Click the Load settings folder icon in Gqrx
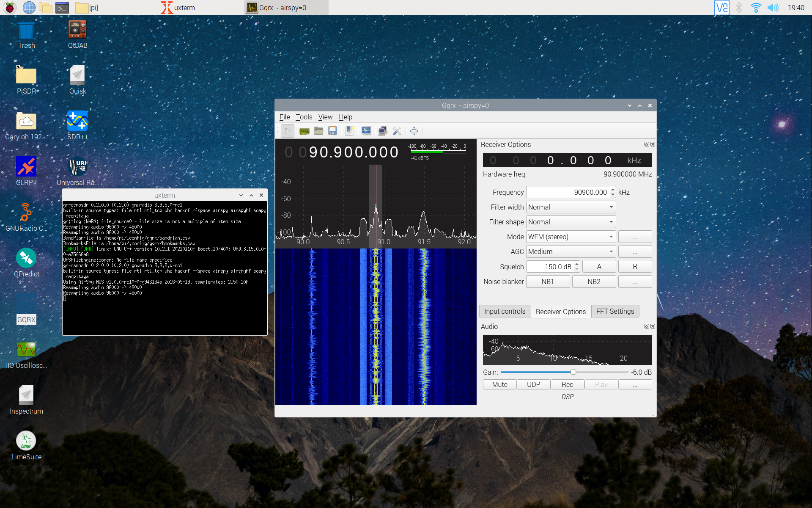Viewport: 812px width, 508px height. [x=318, y=131]
